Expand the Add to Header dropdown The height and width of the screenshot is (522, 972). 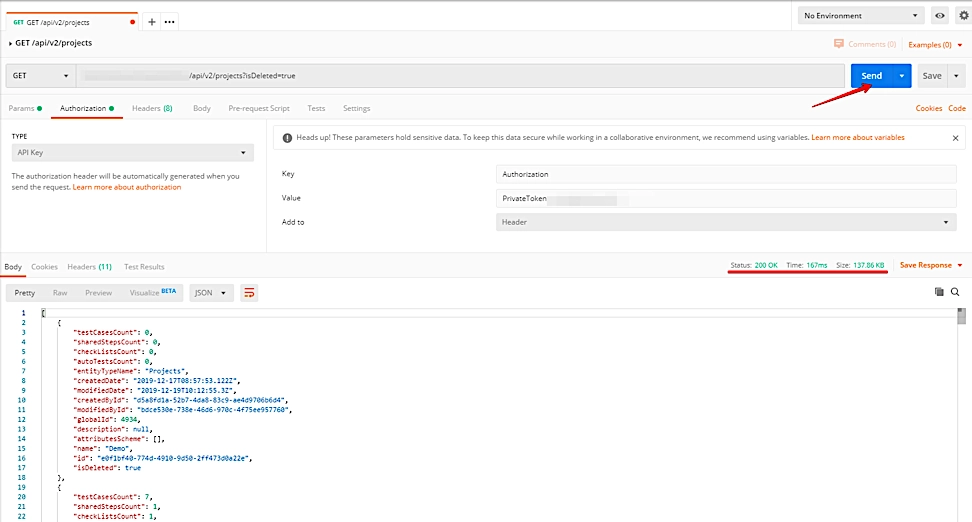tap(726, 222)
